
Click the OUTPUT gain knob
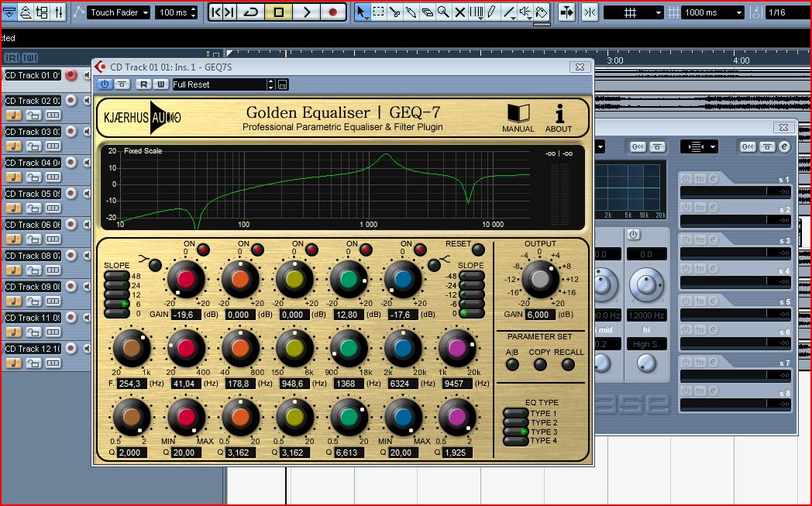pyautogui.click(x=540, y=279)
